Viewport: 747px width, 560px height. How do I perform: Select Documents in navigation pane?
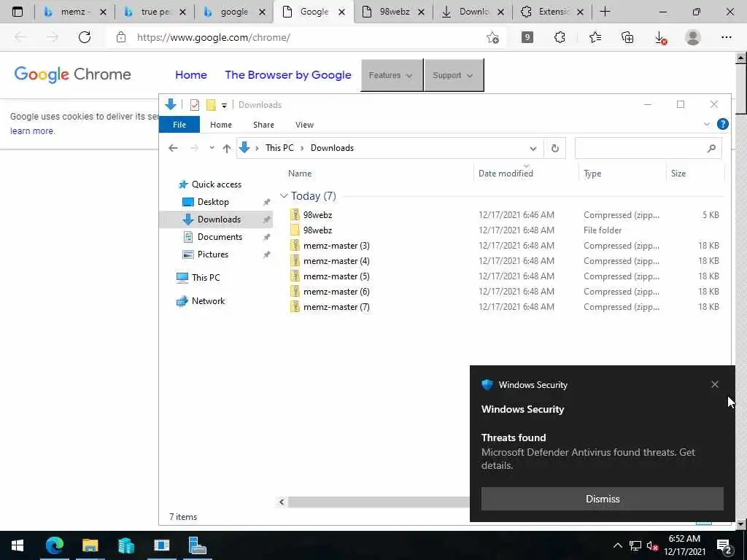(x=219, y=237)
